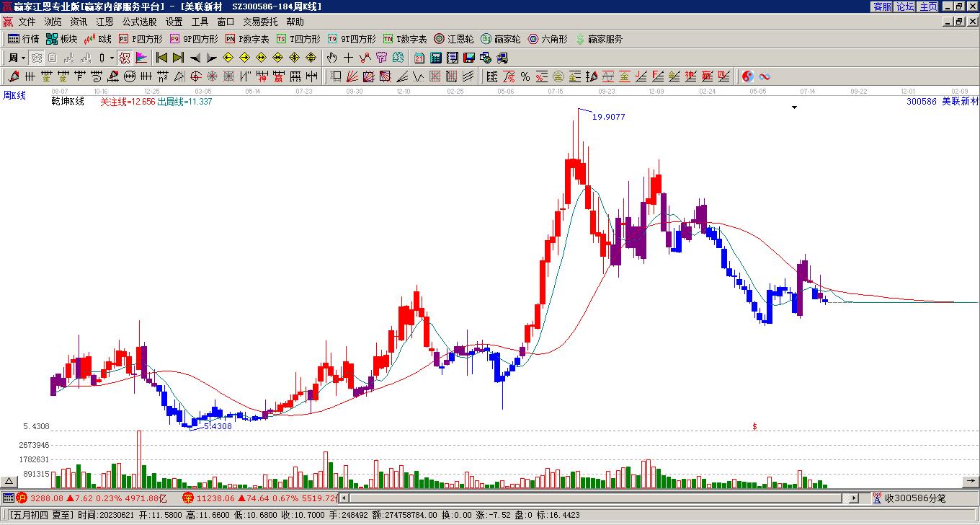Click the small black down-triangle marker on chart

[794, 107]
